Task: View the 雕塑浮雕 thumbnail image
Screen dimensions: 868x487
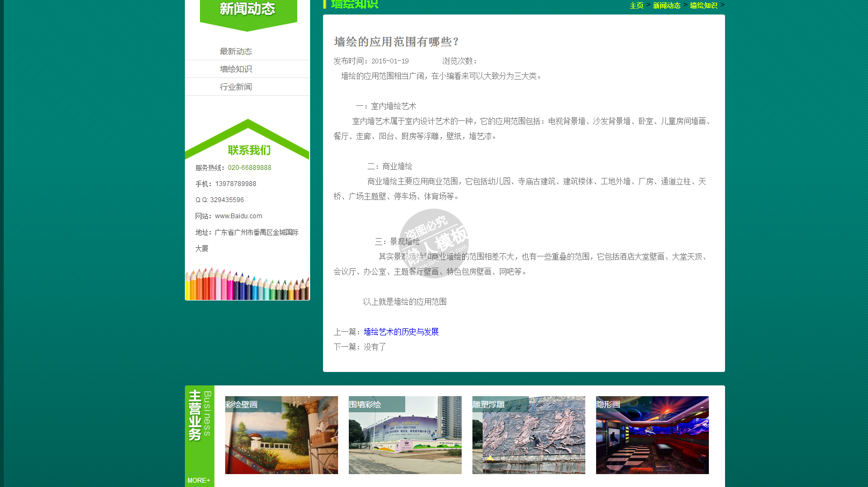Action: pyautogui.click(x=528, y=435)
